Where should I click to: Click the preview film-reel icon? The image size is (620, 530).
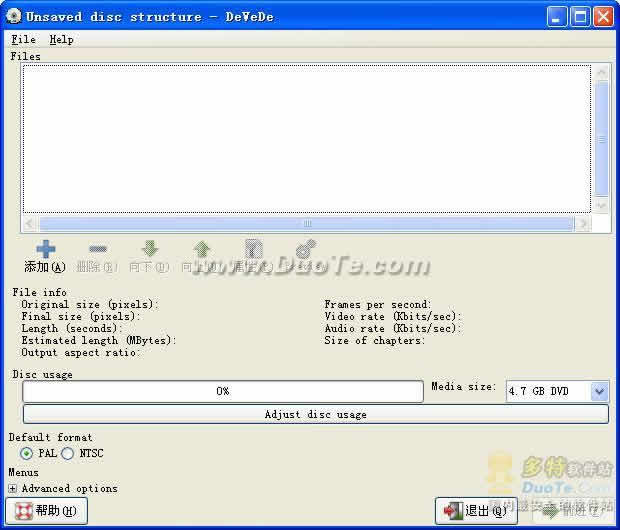(306, 249)
